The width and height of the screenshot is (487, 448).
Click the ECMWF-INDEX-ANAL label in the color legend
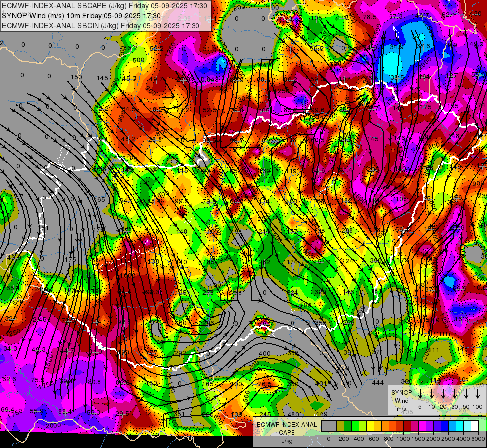(x=287, y=425)
